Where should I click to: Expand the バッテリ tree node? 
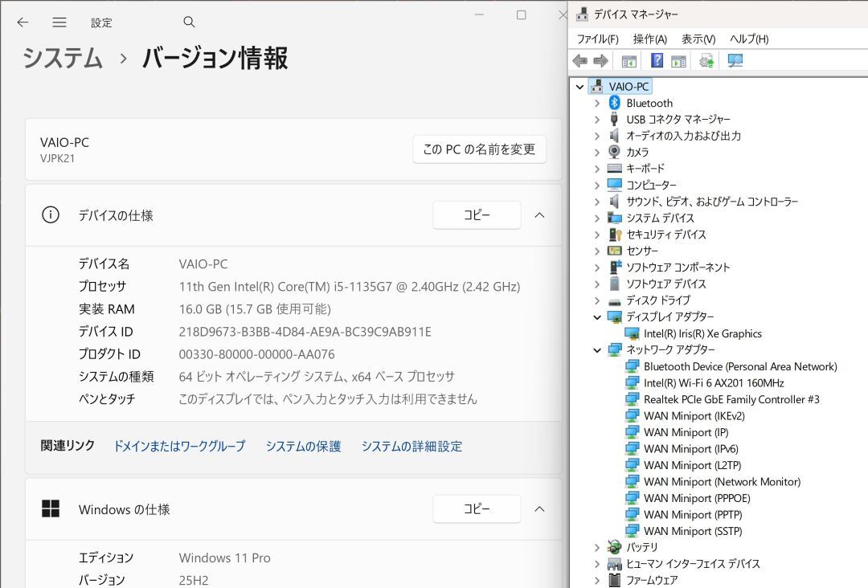click(596, 547)
